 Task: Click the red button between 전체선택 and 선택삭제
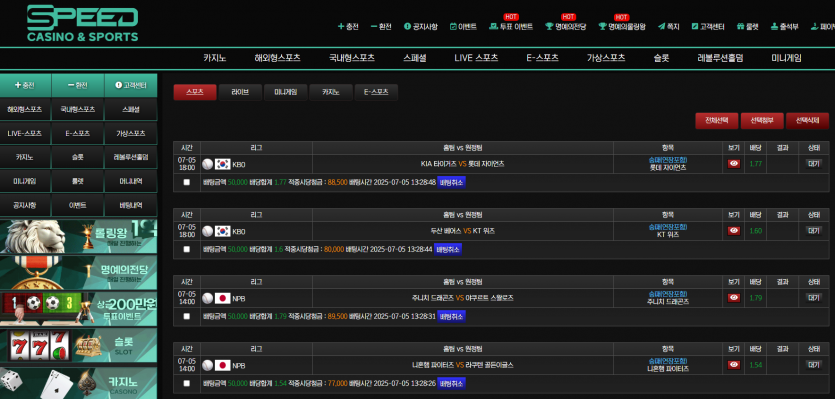[x=762, y=121]
